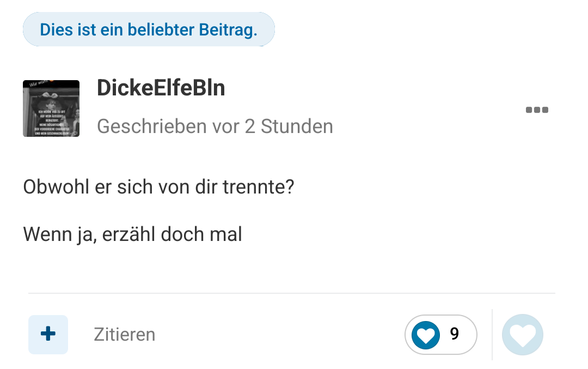588x369 pixels.
Task: Click the blue plus button beside Zitieren
Action: click(48, 334)
